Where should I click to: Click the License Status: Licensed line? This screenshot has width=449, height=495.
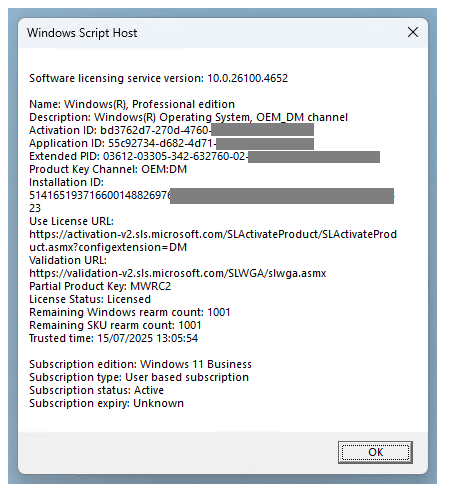click(x=90, y=299)
